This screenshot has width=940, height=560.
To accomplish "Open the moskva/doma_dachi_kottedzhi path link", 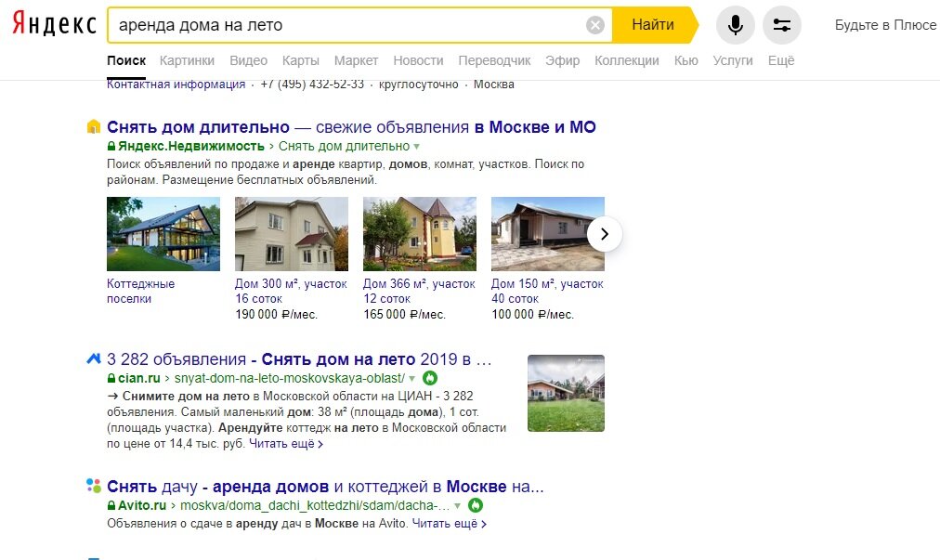I will tap(315, 505).
